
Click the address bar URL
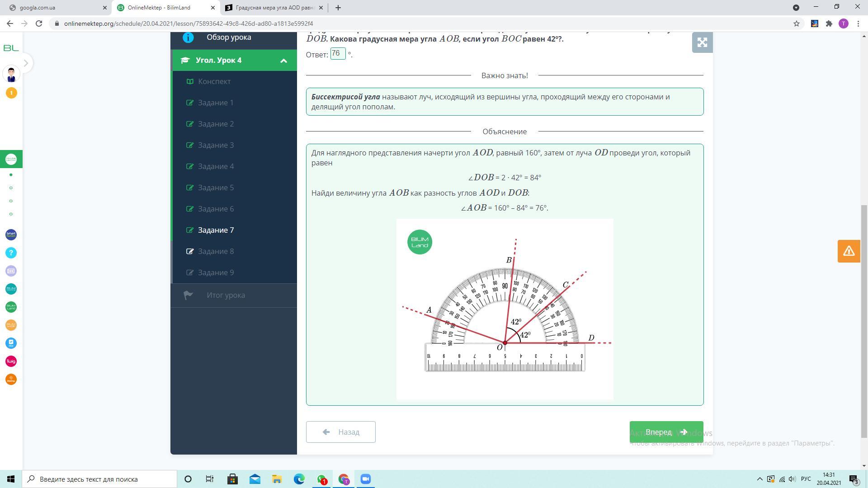coord(188,23)
